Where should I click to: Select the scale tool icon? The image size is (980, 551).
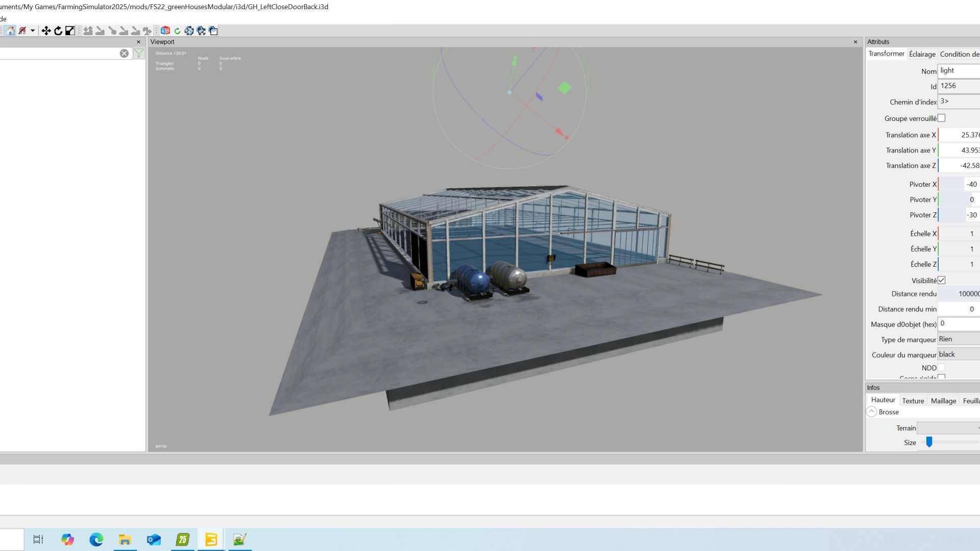coord(70,30)
